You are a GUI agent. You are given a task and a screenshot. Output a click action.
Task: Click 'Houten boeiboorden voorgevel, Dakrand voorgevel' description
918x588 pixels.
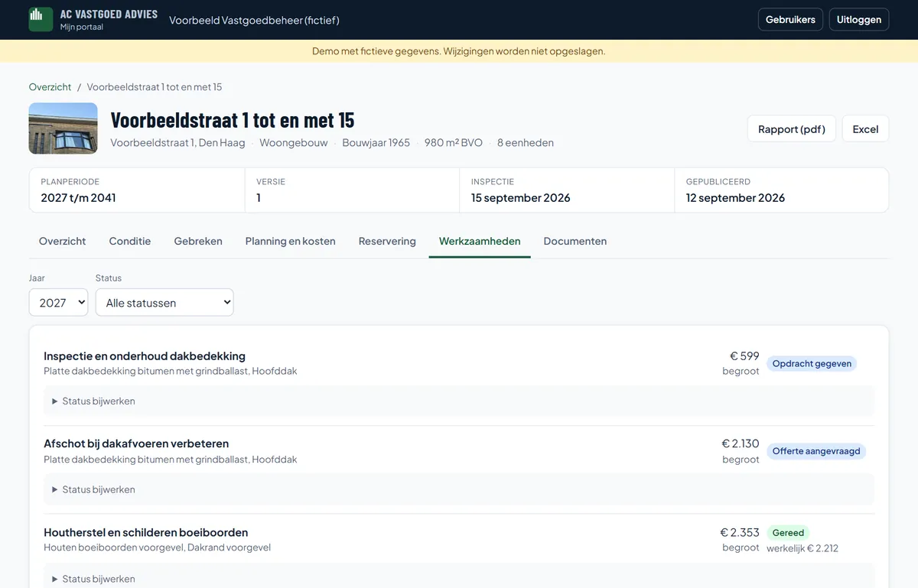tap(158, 547)
